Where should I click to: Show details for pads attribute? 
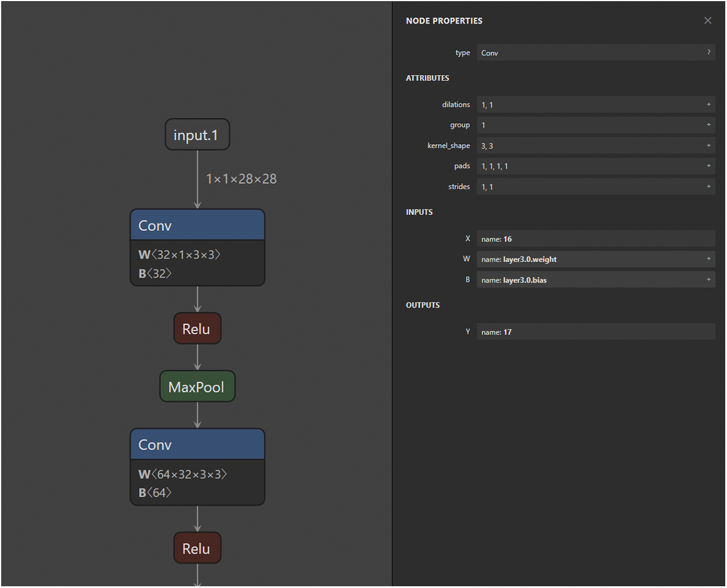[x=708, y=166]
